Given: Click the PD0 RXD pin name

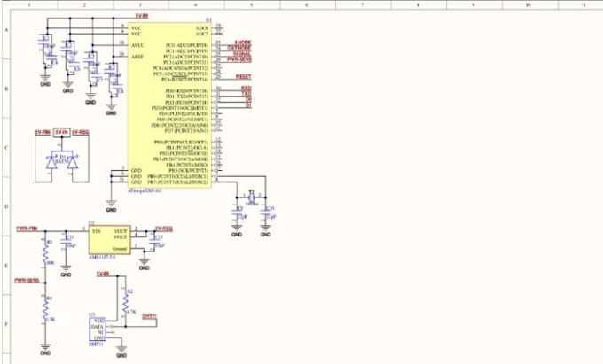Looking at the screenshot, I should click(187, 91).
